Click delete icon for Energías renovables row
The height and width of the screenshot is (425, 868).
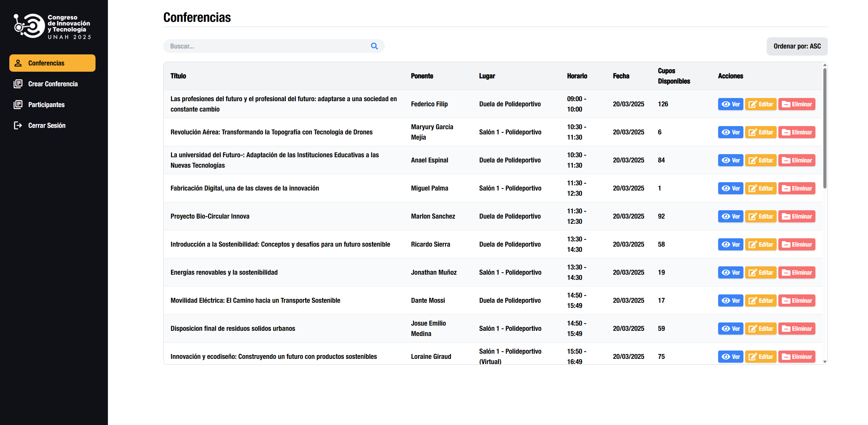point(786,273)
